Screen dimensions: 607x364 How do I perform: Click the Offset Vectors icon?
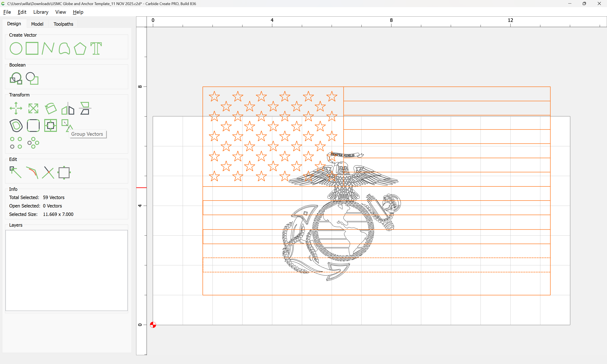(16, 126)
